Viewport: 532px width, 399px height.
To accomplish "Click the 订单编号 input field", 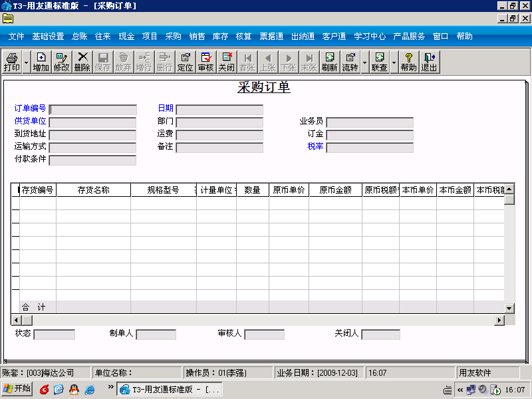I will 93,110.
